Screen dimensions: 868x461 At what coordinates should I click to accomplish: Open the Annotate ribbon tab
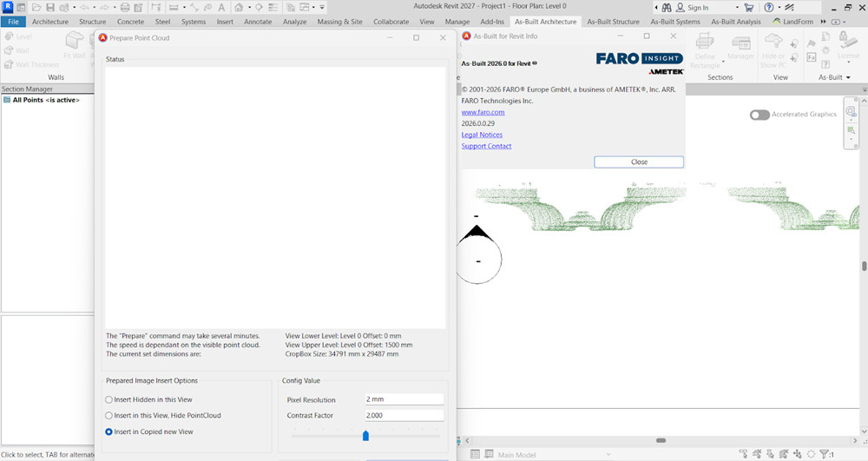tap(258, 22)
